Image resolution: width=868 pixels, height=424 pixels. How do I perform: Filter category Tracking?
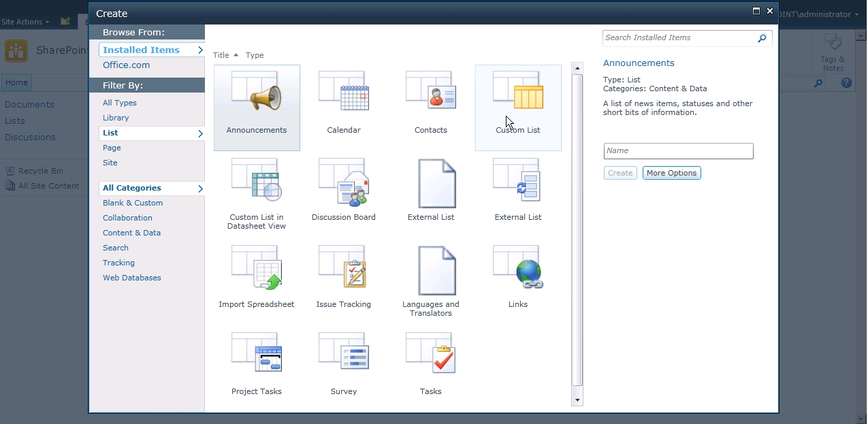(118, 263)
